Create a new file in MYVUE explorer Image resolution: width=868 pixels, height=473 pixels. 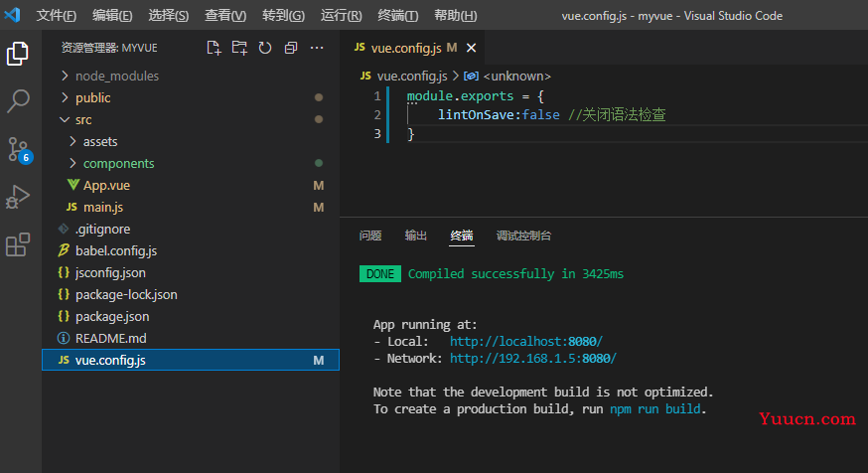click(x=214, y=48)
